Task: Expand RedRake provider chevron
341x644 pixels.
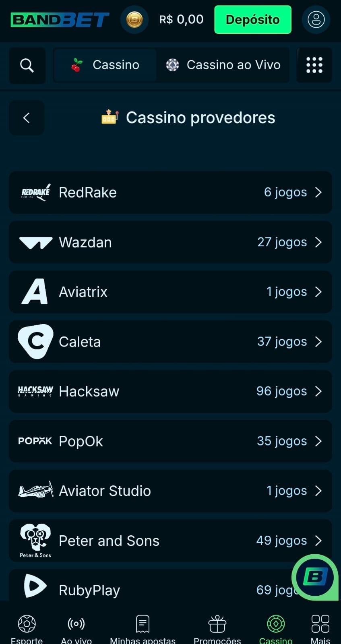Action: 318,192
